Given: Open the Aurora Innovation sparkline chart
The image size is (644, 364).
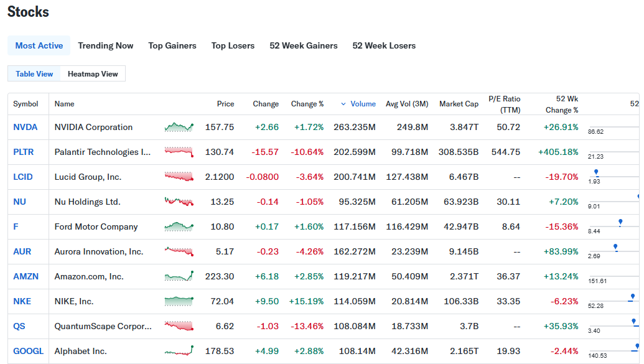Looking at the screenshot, I should 179,251.
